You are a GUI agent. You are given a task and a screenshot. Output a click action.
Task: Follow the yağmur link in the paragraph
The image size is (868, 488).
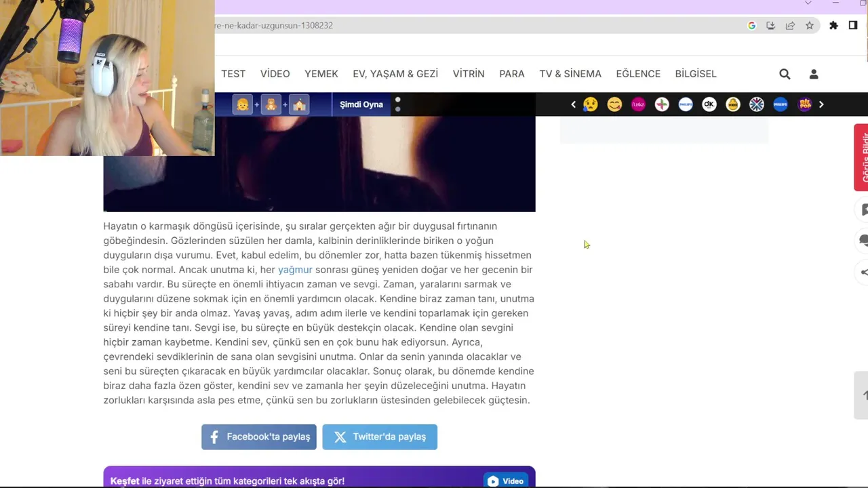click(x=295, y=270)
